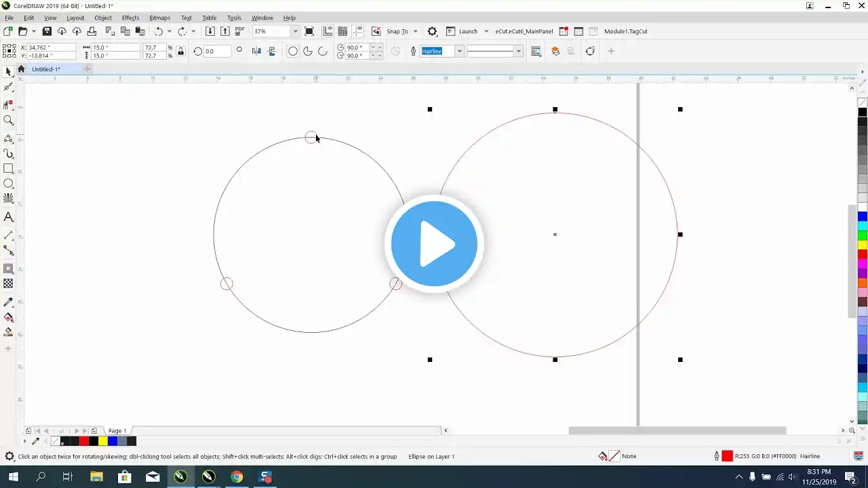Viewport: 868px width, 488px height.
Task: Click the eCut.eCut6_MainPanel macro button
Action: 524,31
